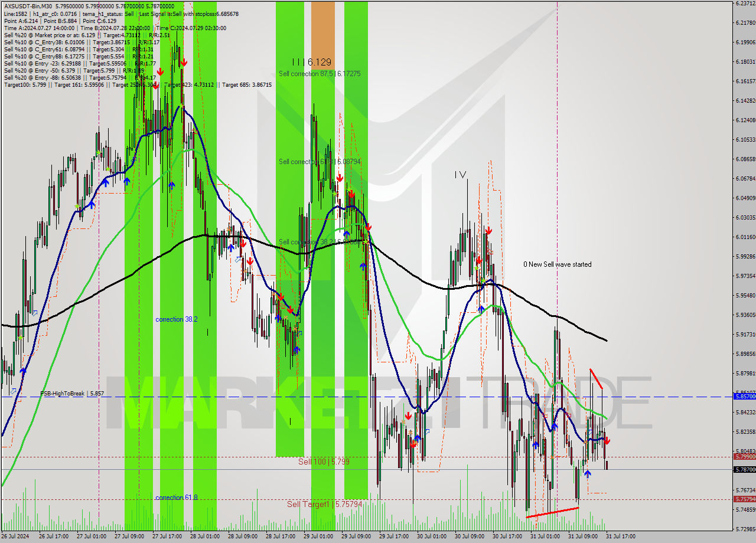Click the '31 Jul 09:00' time axis label
Viewport: 756px width, 543px height.
click(582, 537)
